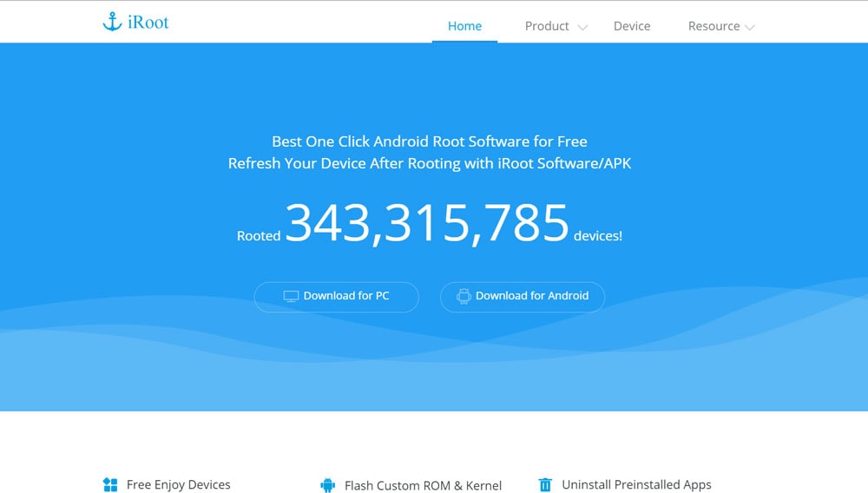868x493 pixels.
Task: Click the 'Refresh Your Device After Rooting' line
Action: pos(430,163)
